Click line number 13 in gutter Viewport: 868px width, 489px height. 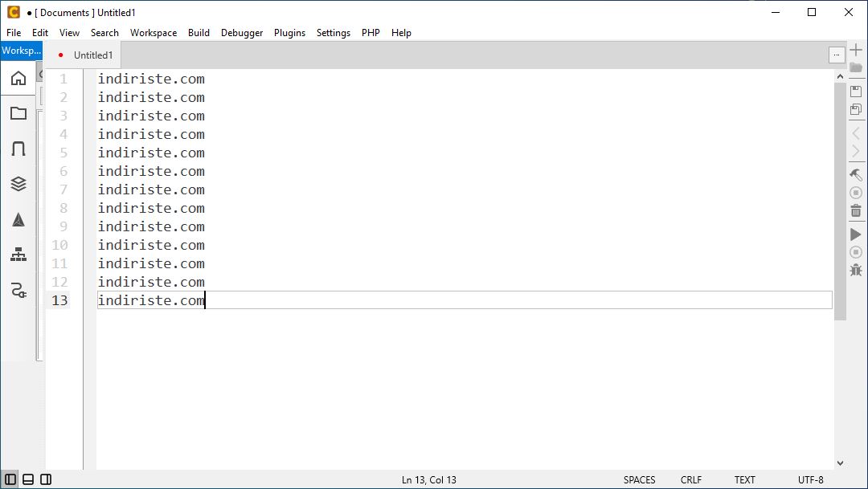59,300
